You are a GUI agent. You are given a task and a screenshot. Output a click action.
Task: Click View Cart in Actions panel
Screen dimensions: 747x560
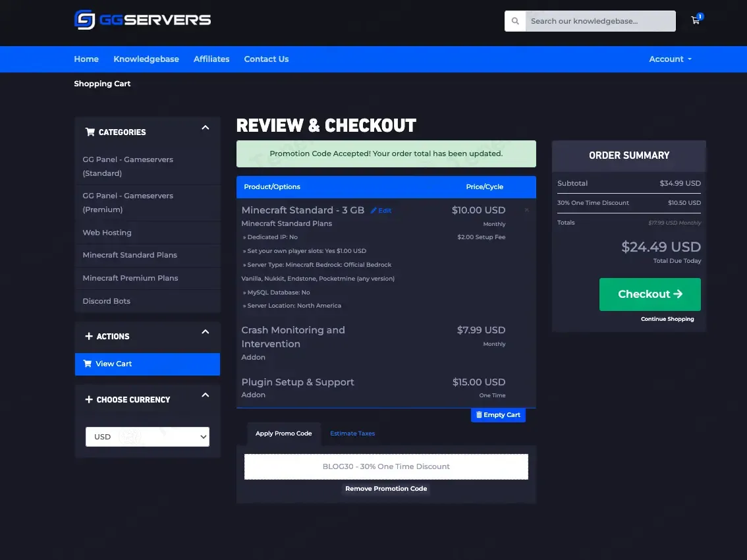[148, 364]
